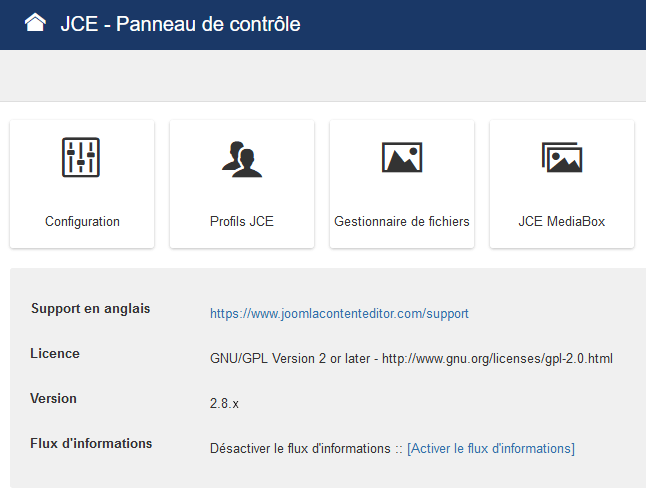The height and width of the screenshot is (500, 646).
Task: Open the JCE MediaBox gallery icon
Action: [562, 157]
